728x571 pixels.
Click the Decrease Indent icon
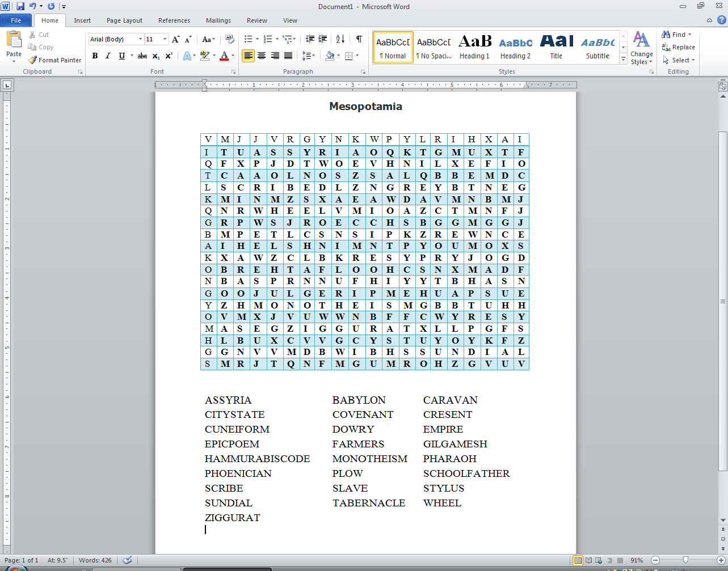coord(310,39)
